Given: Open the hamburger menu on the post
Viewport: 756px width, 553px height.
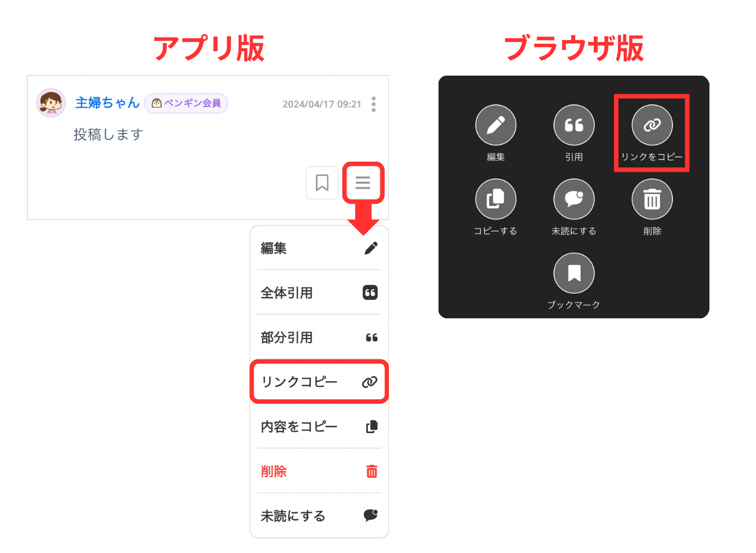Looking at the screenshot, I should (x=363, y=182).
